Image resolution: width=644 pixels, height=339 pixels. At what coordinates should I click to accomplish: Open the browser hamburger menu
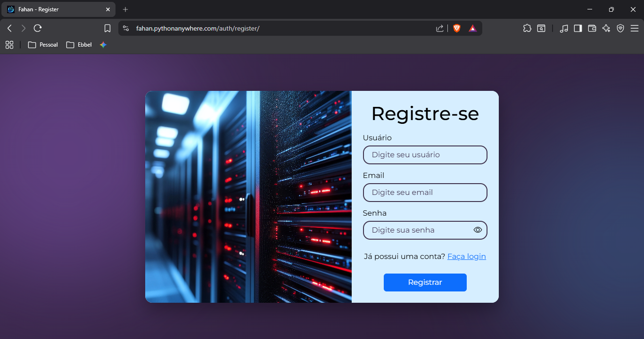click(x=635, y=28)
